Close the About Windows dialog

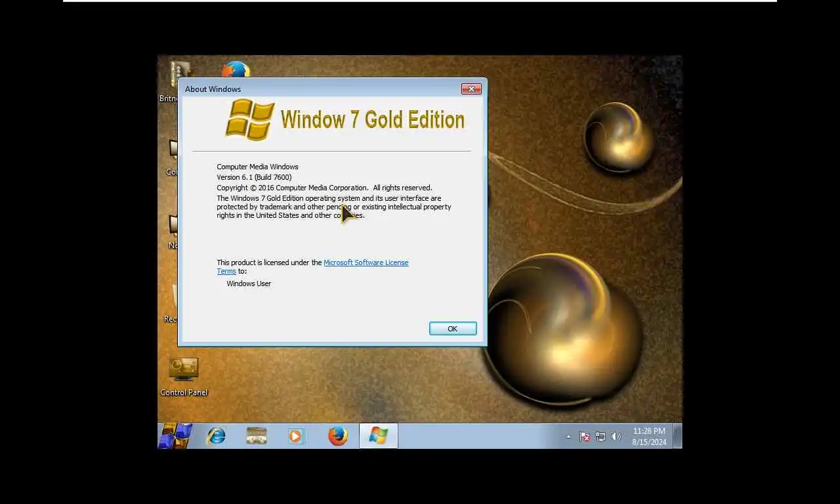point(471,89)
